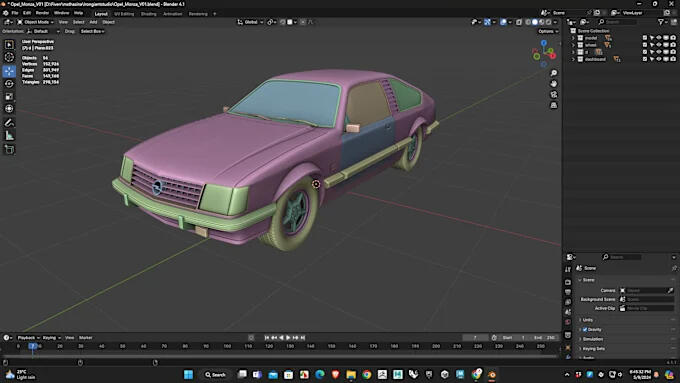Screen dimensions: 680x383
Task: Select the Transform tool
Action: click(9, 109)
